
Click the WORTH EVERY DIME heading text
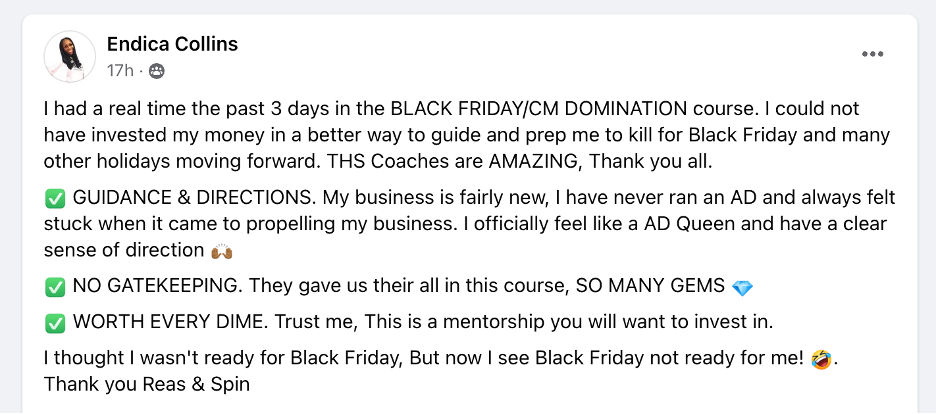(x=171, y=323)
